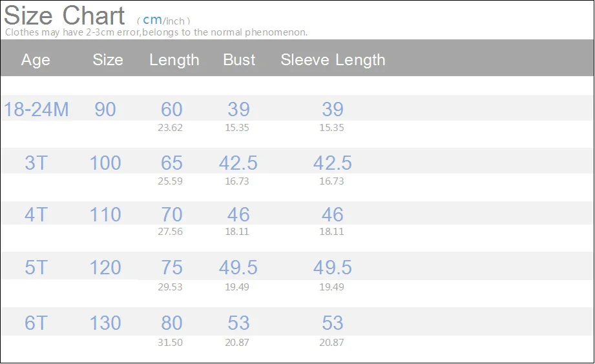This screenshot has height=364, width=595.
Task: Click the 'Length' column header
Action: (174, 60)
